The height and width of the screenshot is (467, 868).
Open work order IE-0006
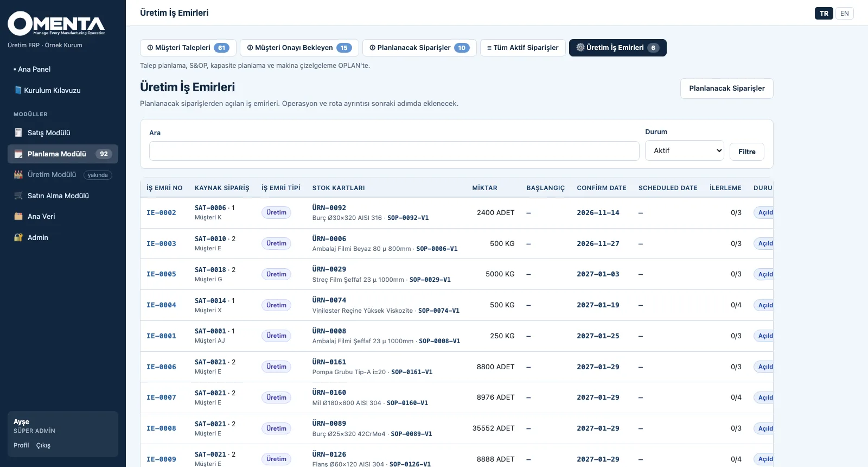click(161, 367)
